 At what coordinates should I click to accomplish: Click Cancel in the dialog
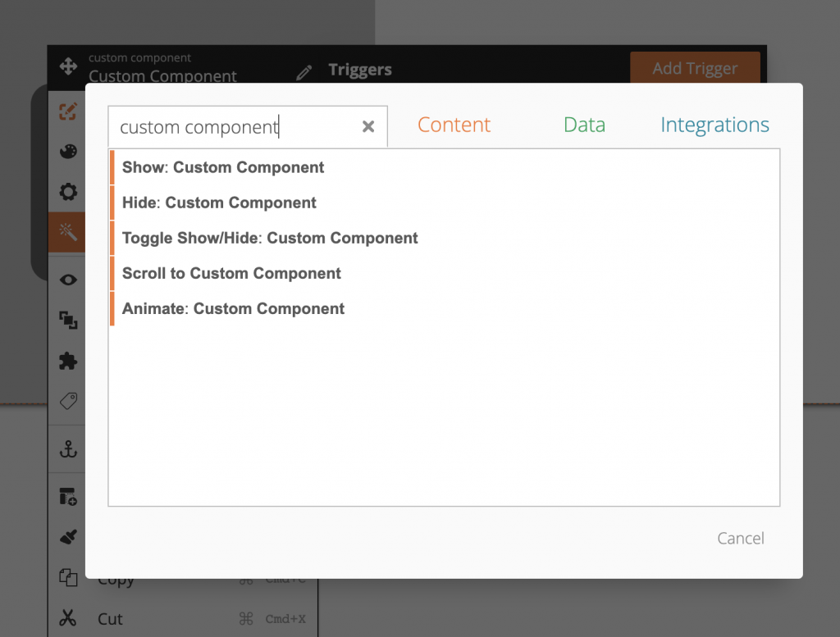tap(740, 538)
